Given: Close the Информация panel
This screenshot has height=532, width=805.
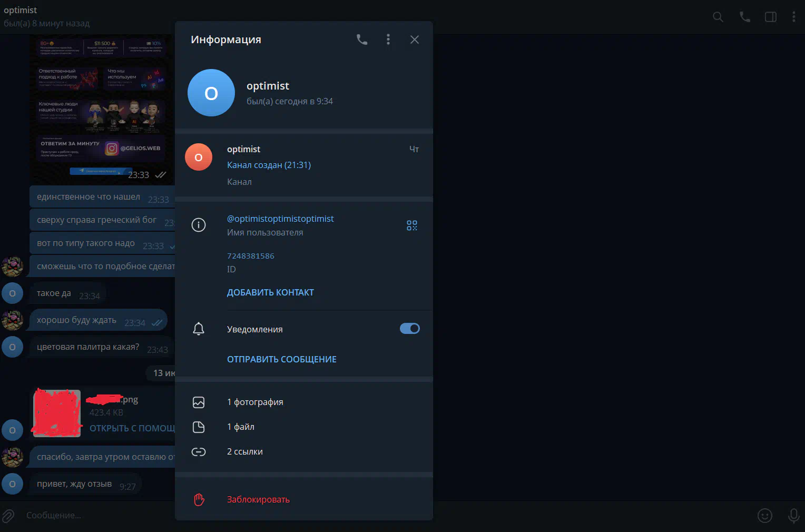Looking at the screenshot, I should [x=415, y=40].
